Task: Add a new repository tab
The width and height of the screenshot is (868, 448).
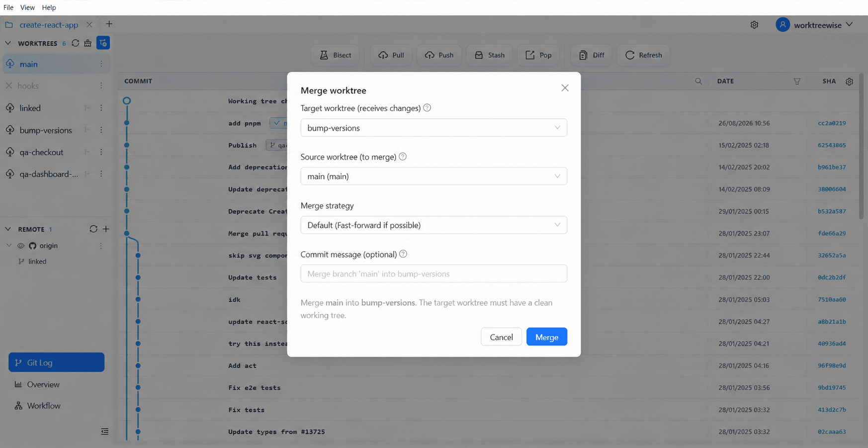Action: tap(109, 24)
